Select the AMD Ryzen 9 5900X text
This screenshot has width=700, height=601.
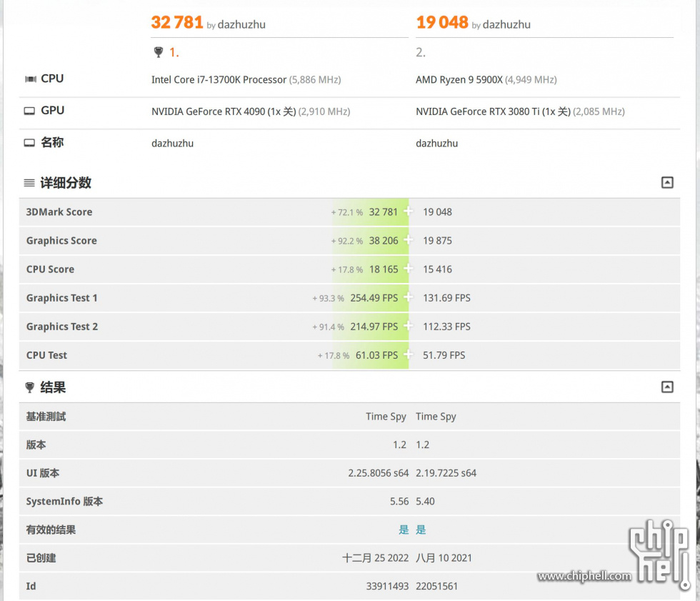(459, 79)
